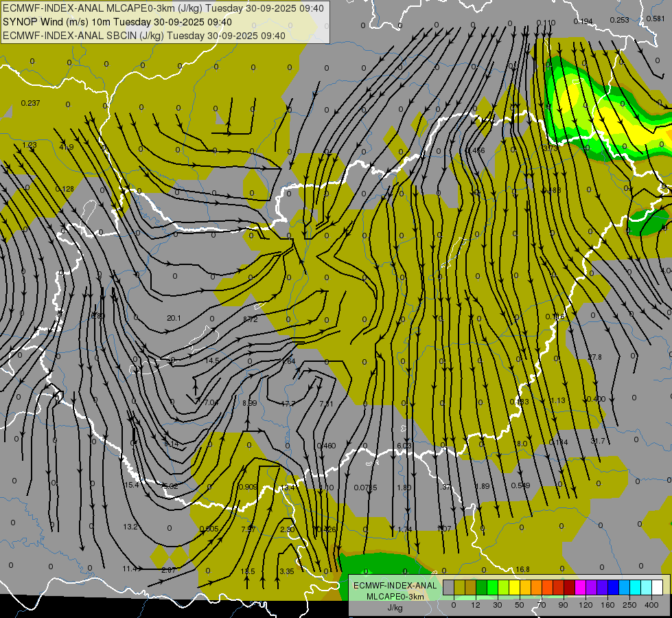
Task: Click the map value 6.03
Action: pyautogui.click(x=404, y=446)
